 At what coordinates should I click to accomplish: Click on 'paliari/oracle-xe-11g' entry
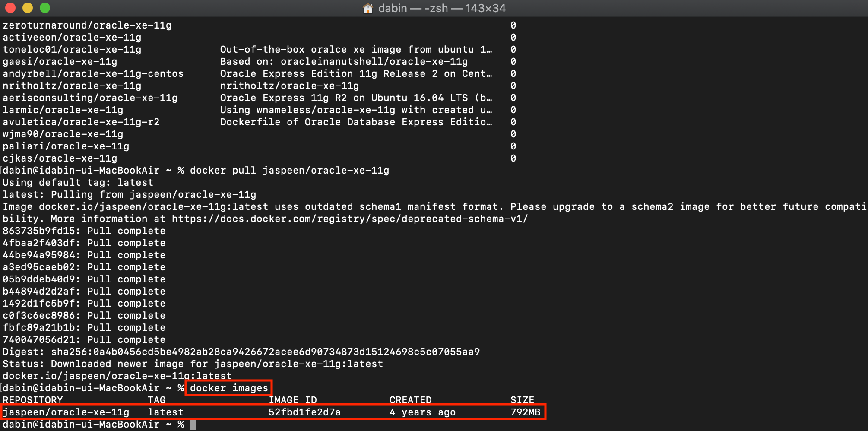(66, 146)
